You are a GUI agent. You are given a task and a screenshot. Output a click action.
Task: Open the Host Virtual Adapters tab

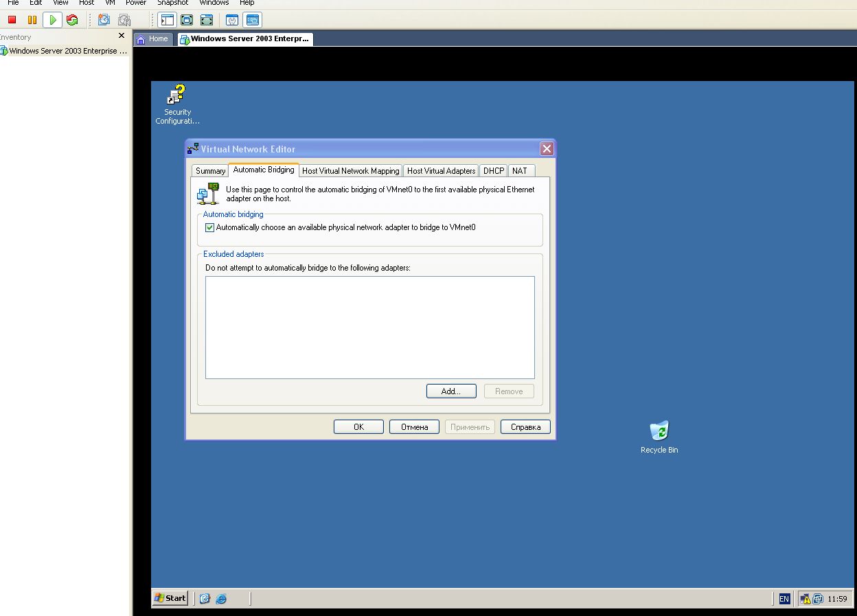(x=441, y=171)
